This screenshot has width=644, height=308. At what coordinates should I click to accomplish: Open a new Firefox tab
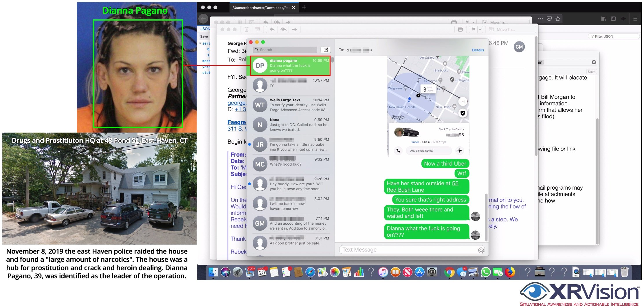tap(304, 8)
